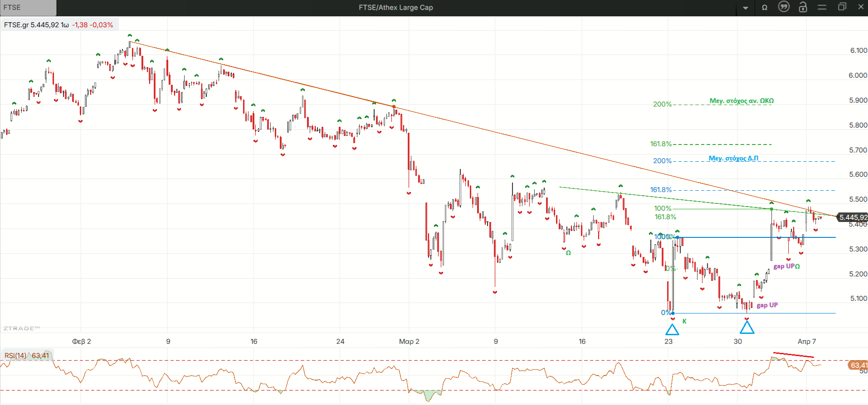Click the blue triangle marker below 23
868x405 pixels.
click(672, 329)
